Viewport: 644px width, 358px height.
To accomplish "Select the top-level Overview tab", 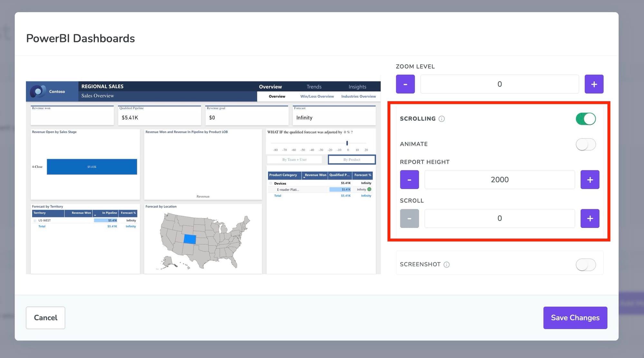I will (x=270, y=87).
